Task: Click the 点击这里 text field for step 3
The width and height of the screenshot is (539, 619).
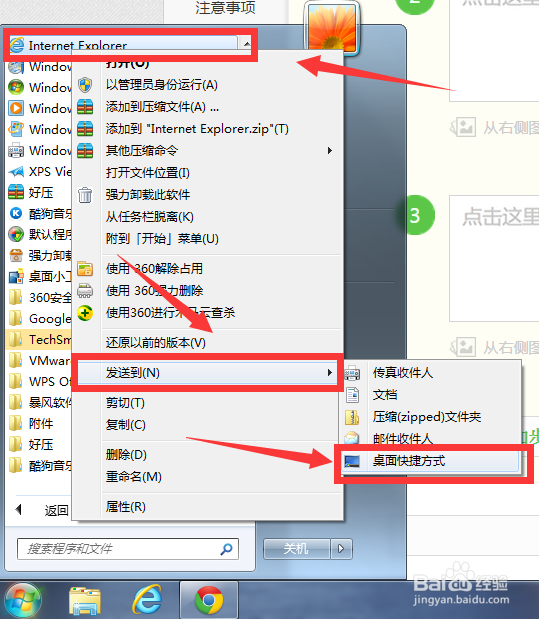Action: (494, 258)
